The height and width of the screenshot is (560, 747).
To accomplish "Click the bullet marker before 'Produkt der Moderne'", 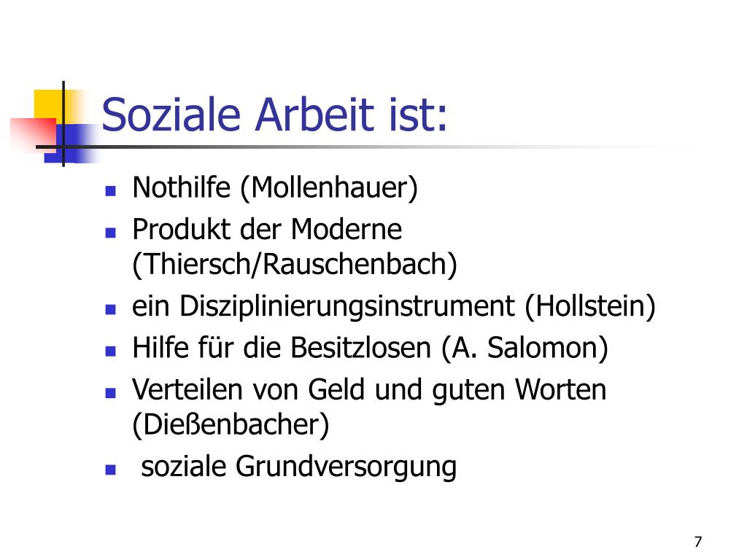I will (111, 233).
